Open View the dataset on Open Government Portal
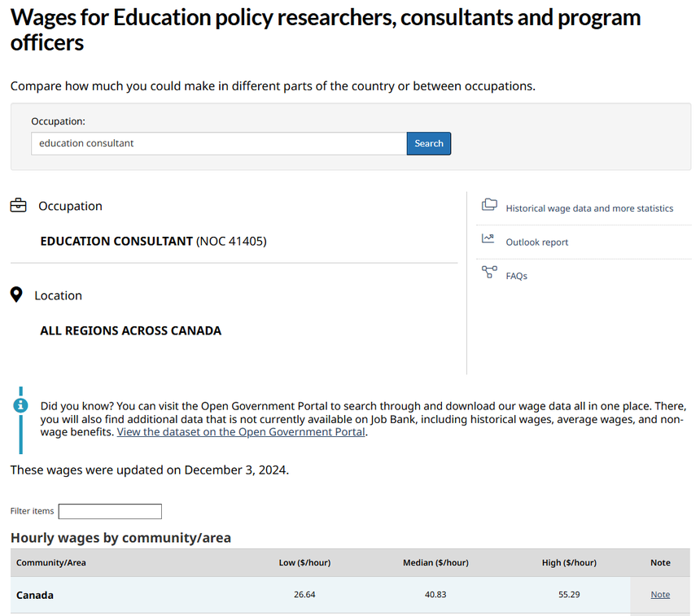 tap(241, 432)
